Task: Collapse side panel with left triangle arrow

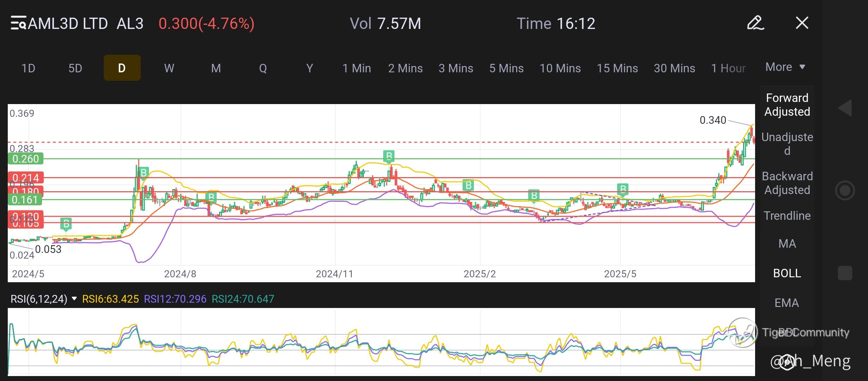Action: [845, 108]
